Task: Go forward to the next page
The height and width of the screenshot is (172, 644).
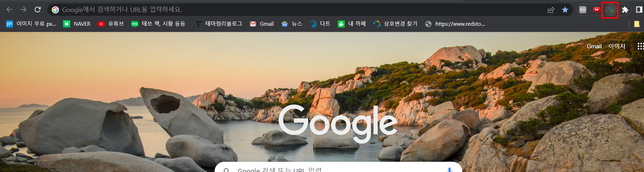Action: 23,10
